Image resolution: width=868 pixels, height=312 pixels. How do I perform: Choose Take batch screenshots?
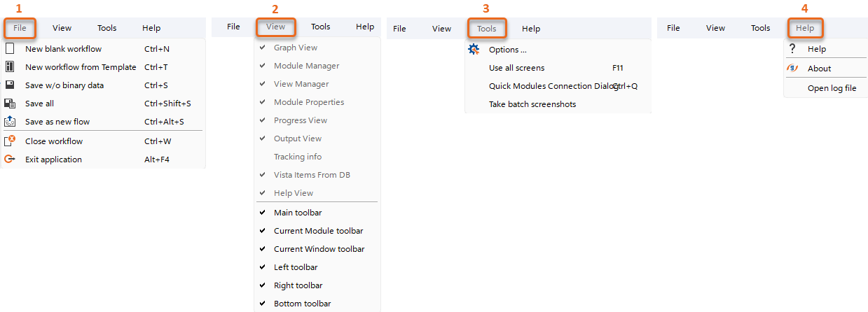point(558,104)
